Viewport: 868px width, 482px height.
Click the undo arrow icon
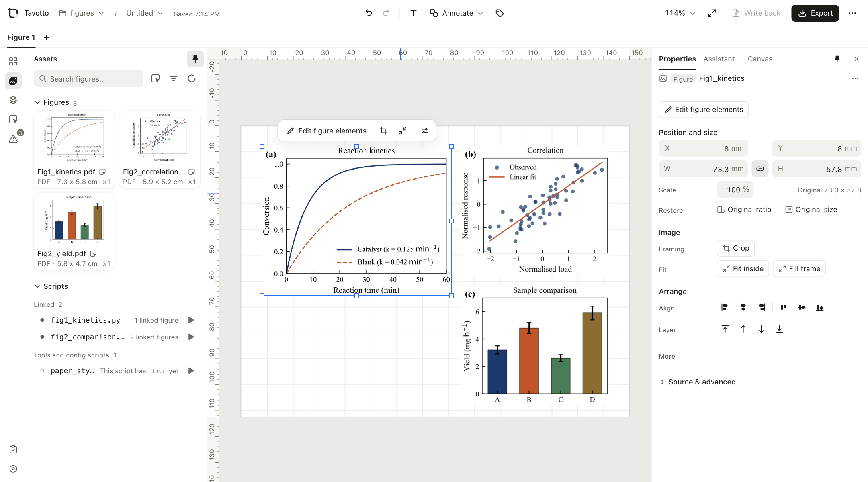click(x=368, y=13)
